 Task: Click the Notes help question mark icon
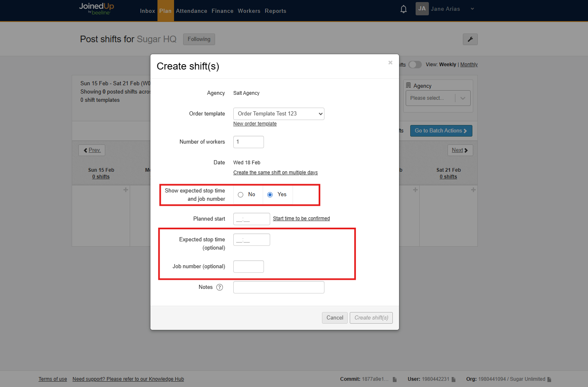220,287
